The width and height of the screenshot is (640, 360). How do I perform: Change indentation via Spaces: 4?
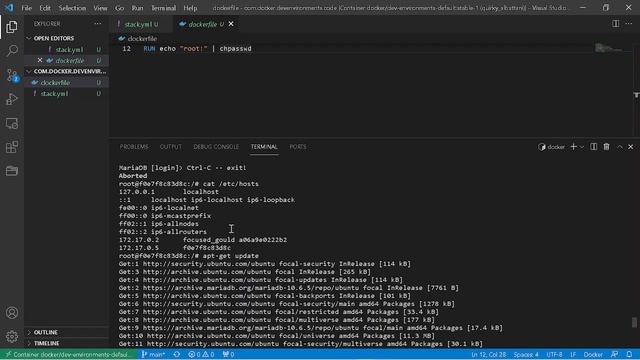526,354
